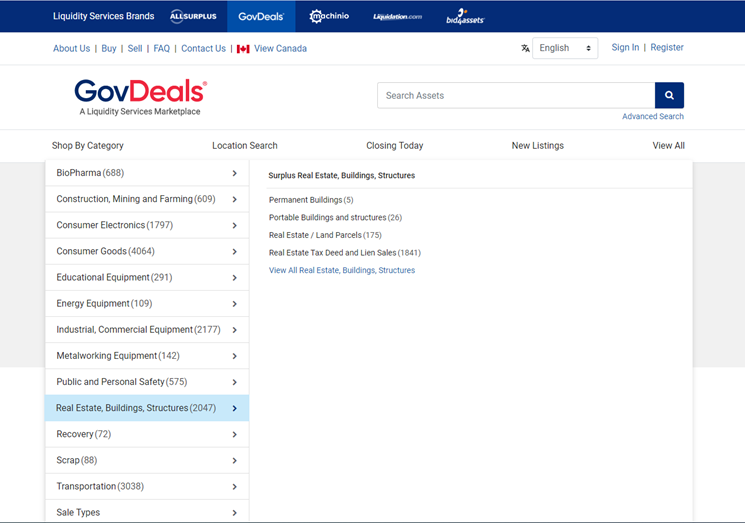
Task: Open Portable Buildings and structures (26)
Action: point(335,218)
